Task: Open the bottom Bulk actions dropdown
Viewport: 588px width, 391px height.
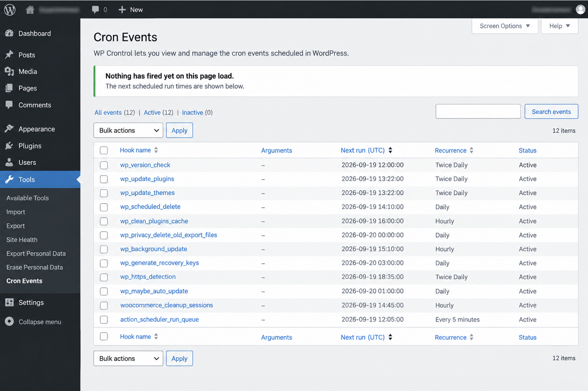Action: [128, 358]
